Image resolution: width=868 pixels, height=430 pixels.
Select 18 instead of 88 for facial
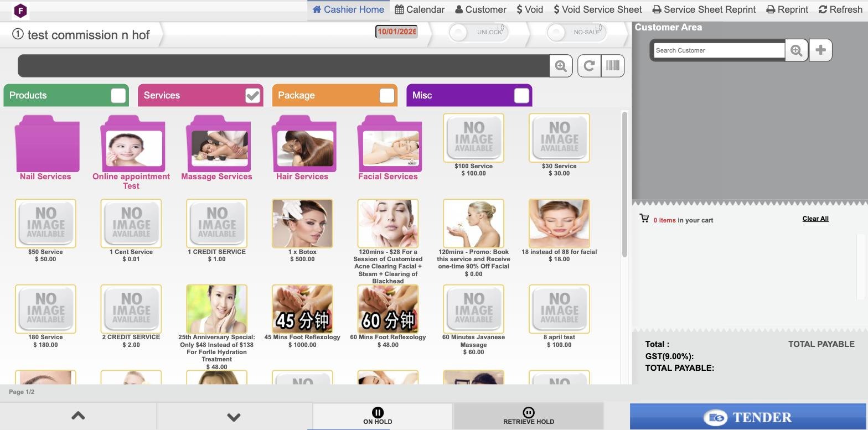[x=559, y=224]
